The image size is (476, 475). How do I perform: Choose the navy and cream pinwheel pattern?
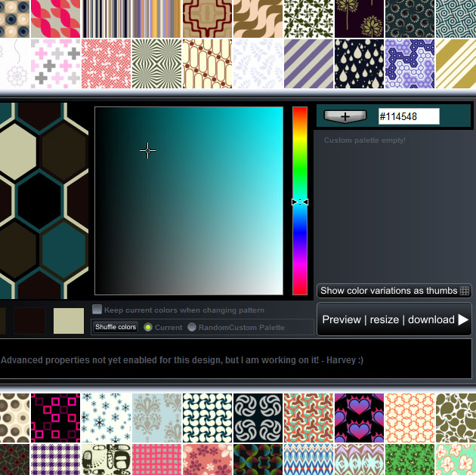[207, 418]
